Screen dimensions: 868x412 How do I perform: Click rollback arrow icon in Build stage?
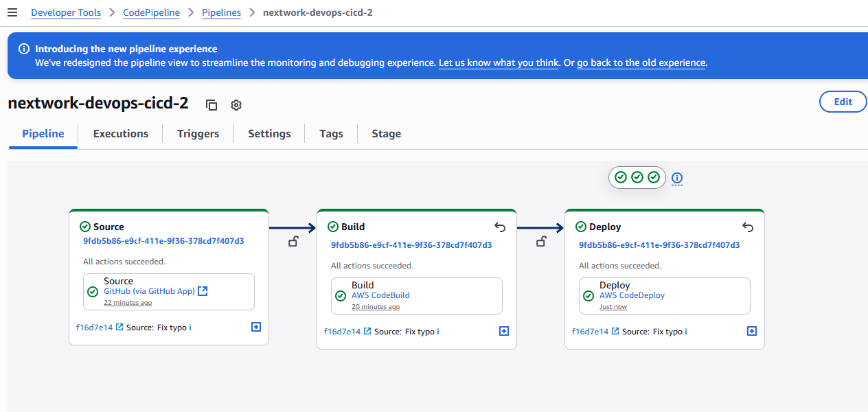[x=500, y=227]
